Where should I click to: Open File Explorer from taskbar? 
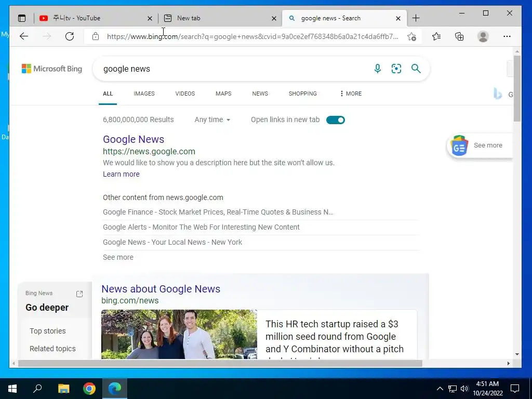pos(63,389)
